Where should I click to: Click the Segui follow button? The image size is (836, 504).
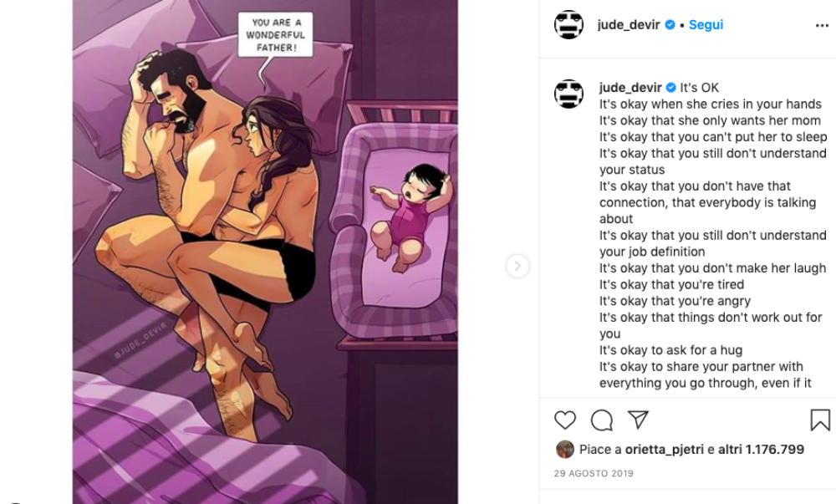click(706, 24)
